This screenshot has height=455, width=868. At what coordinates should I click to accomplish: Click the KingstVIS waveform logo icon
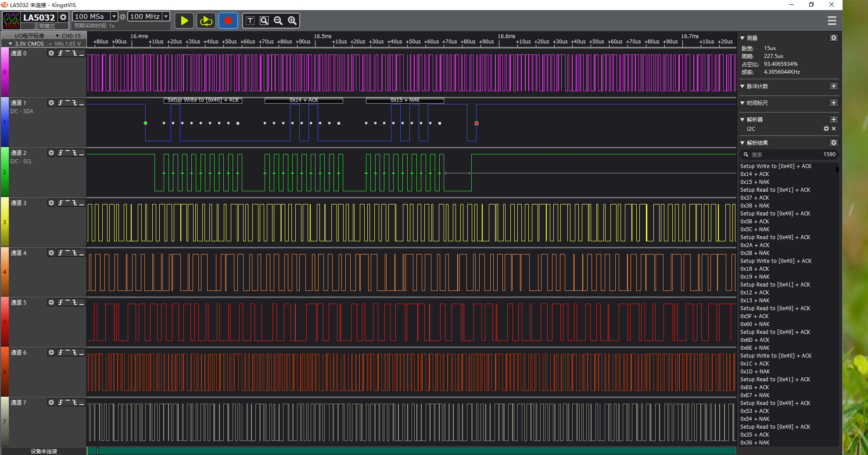11,21
